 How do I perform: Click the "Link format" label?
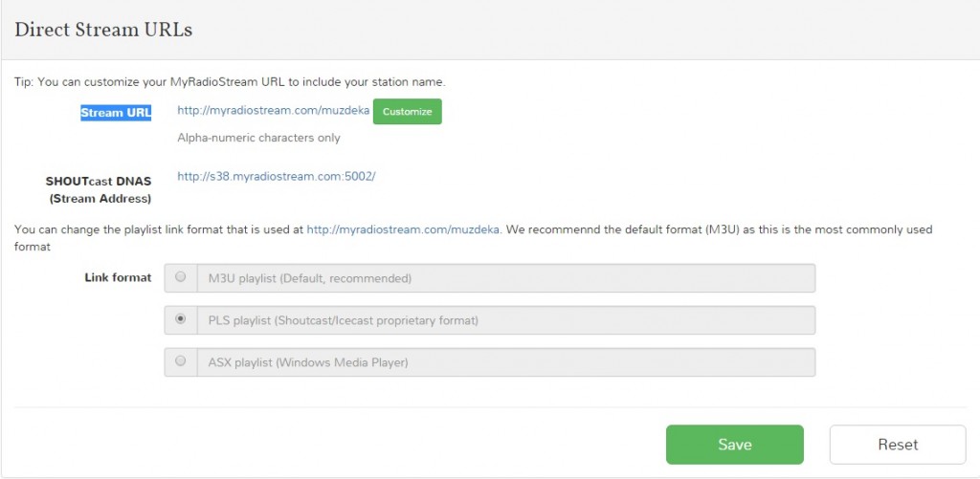[x=118, y=277]
